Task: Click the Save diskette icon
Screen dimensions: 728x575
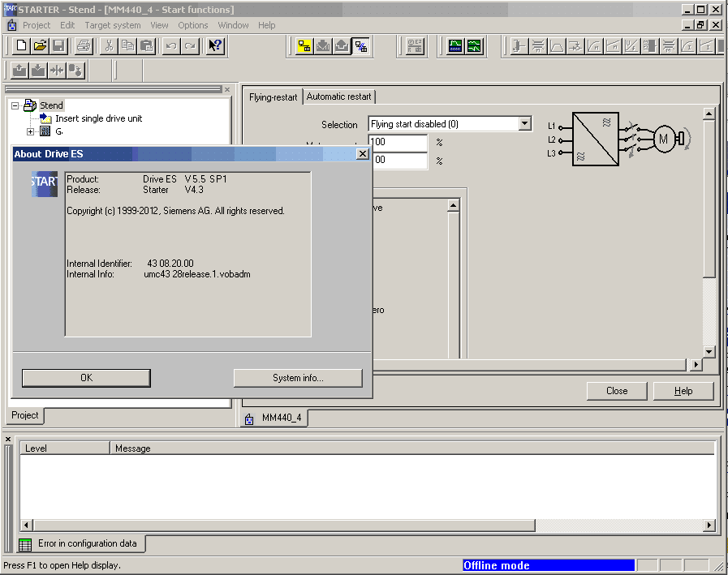Action: click(x=59, y=46)
